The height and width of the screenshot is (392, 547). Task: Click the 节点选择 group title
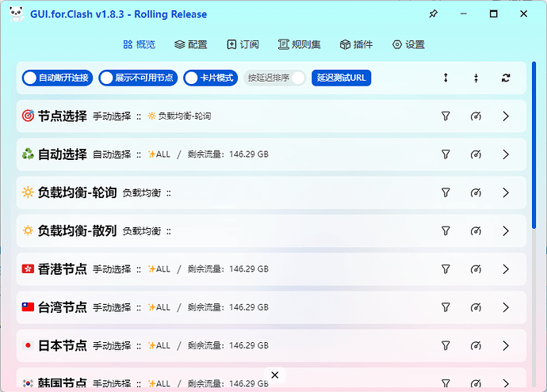pos(62,116)
